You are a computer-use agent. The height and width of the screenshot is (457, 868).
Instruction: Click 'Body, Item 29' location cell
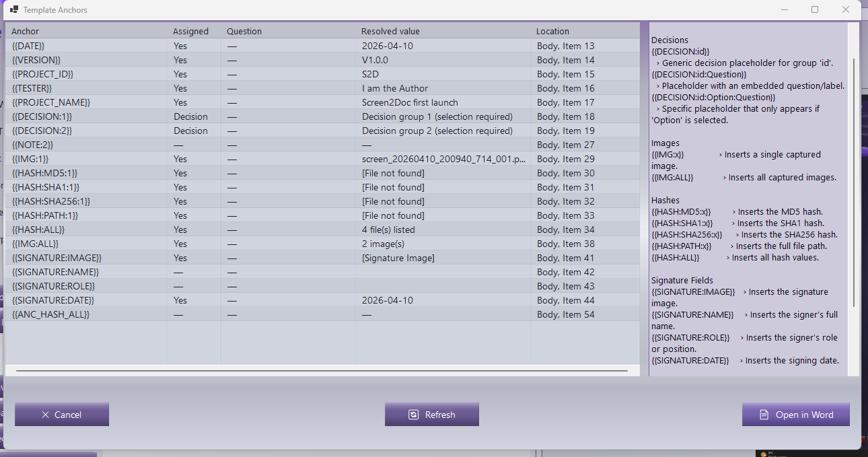(x=566, y=159)
